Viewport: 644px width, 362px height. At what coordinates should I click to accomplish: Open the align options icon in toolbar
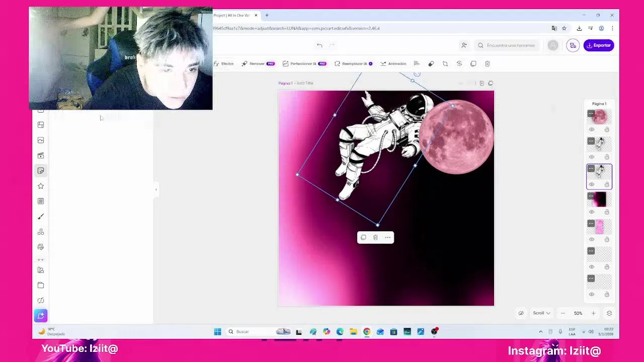[417, 64]
